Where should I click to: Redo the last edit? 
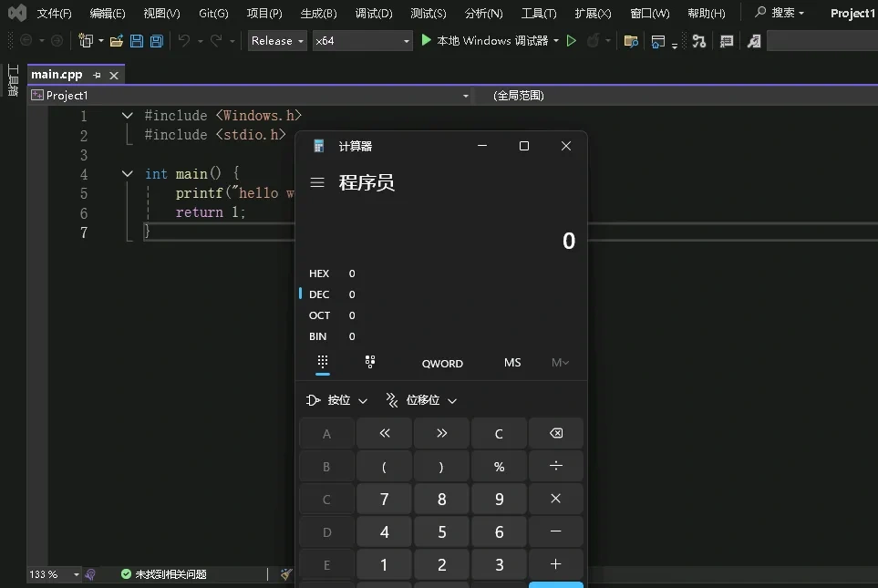(216, 40)
